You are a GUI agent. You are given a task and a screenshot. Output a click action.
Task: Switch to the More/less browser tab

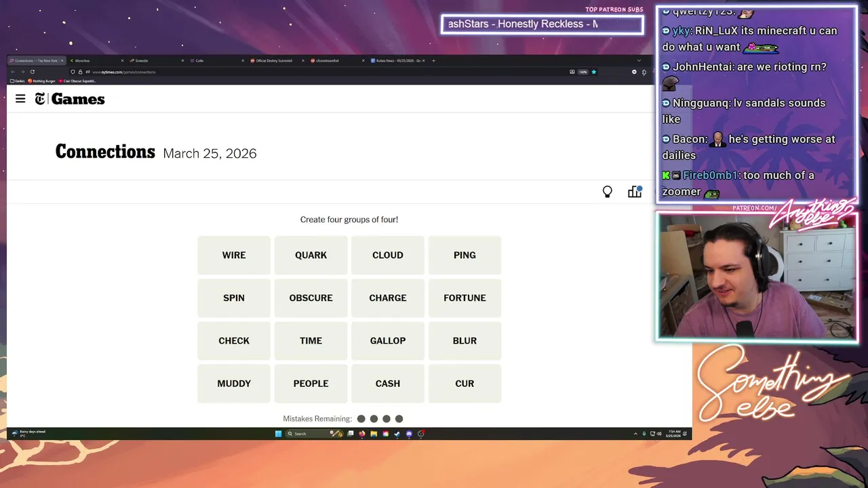click(x=96, y=60)
